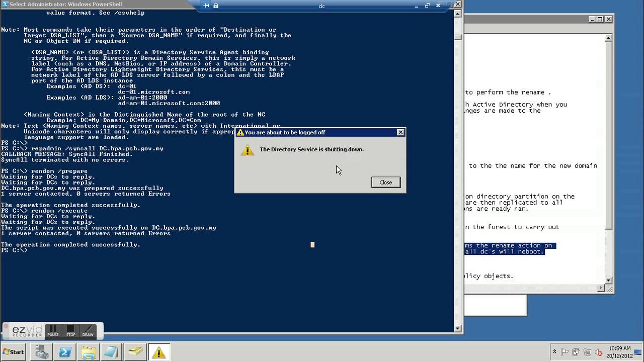Open Action Center flag in the tray
The width and height of the screenshot is (644, 362).
tap(565, 352)
